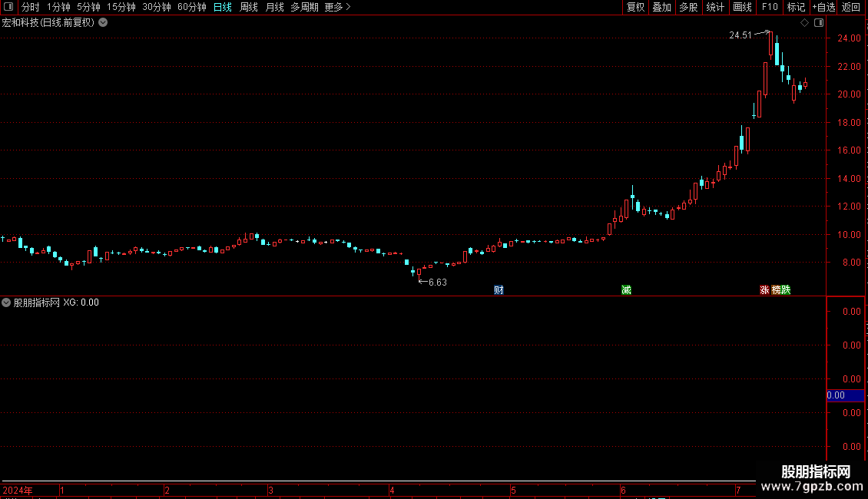Click the 跌 event marker

click(786, 290)
